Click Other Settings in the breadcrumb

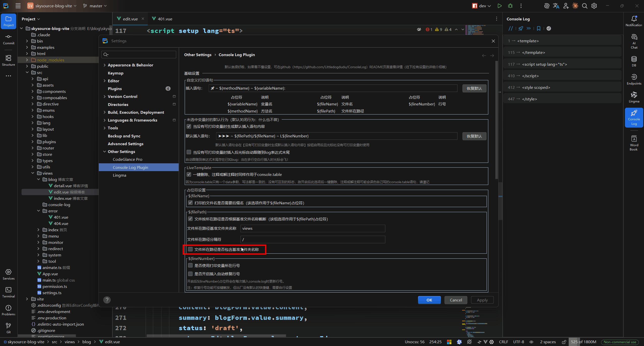tap(198, 55)
